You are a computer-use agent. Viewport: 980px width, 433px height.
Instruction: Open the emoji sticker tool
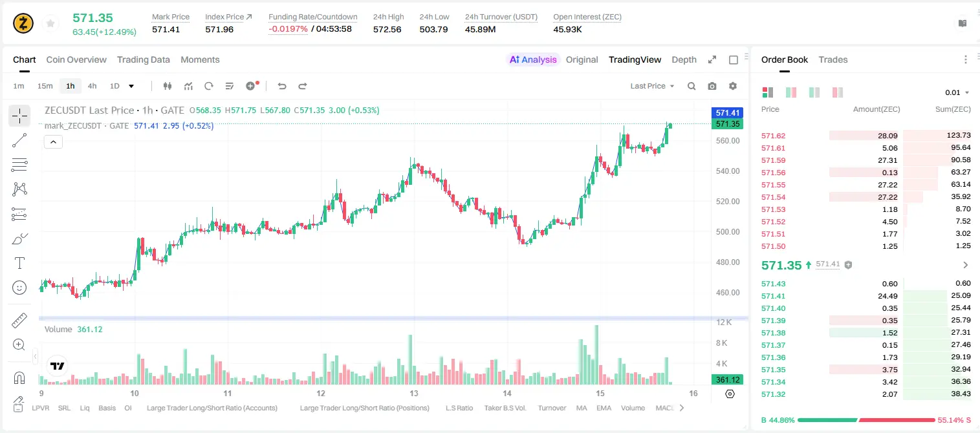click(x=19, y=288)
